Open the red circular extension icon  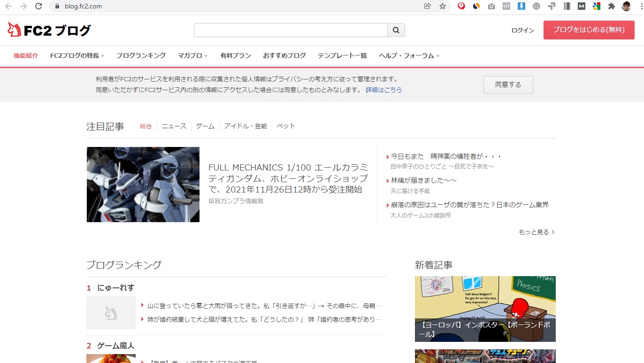pyautogui.click(x=461, y=6)
